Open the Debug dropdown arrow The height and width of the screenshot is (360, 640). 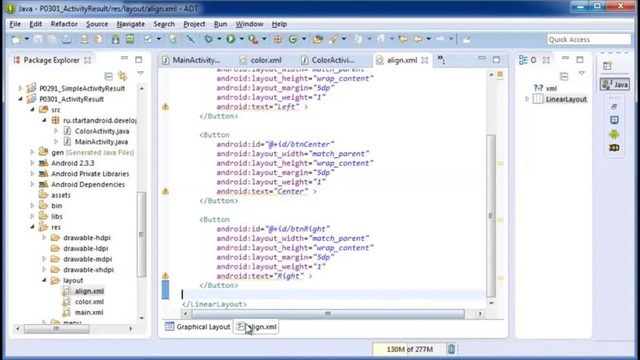pyautogui.click(x=219, y=39)
